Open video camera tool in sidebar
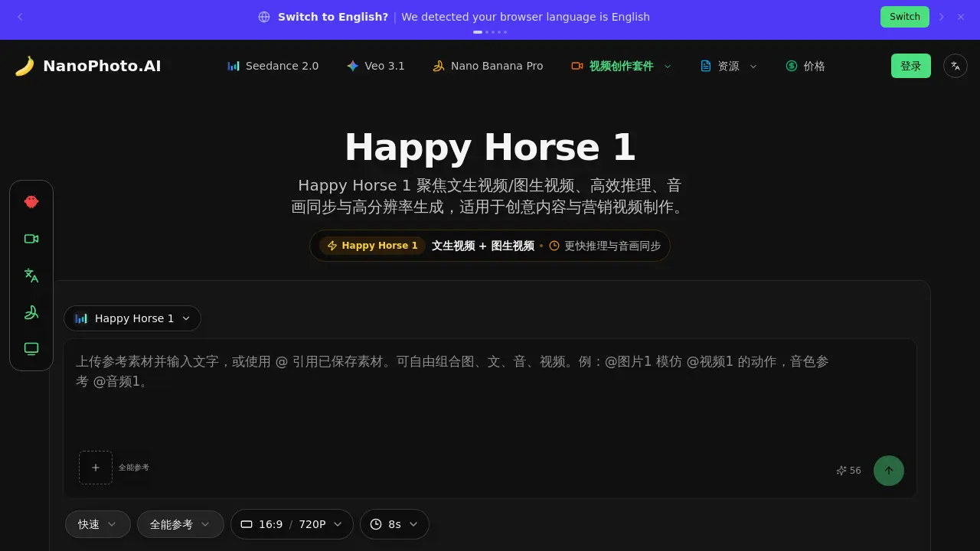Screen dimensions: 980x551 pos(31,239)
